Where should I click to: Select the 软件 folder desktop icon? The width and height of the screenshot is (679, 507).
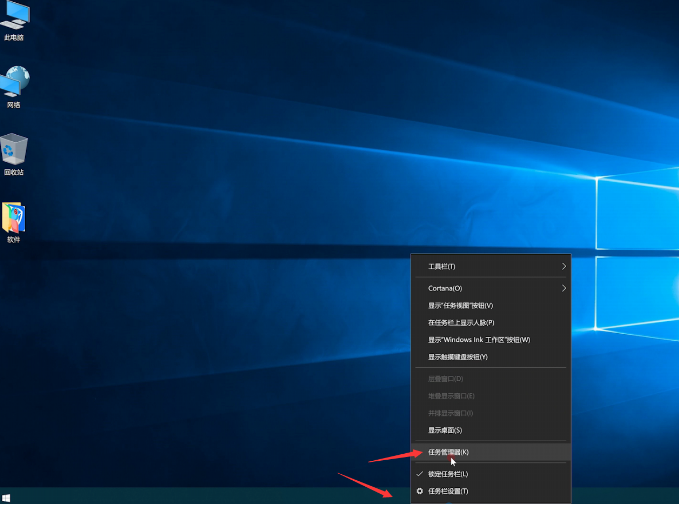(14, 220)
